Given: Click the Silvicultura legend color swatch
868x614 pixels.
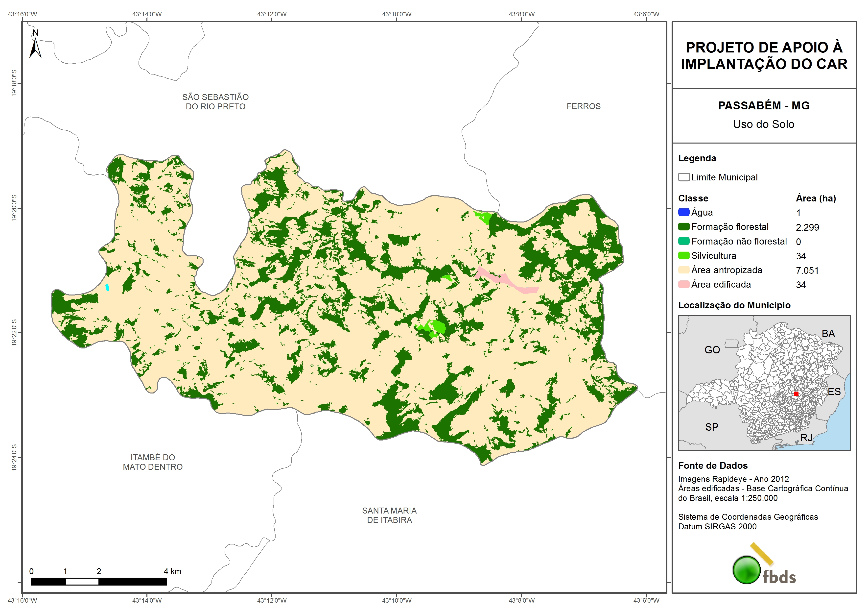Looking at the screenshot, I should pos(683,255).
